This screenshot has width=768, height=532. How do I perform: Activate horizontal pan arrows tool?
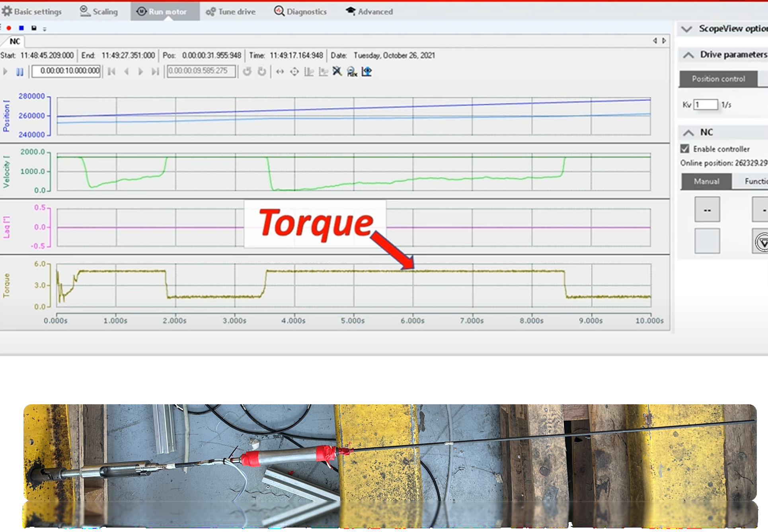[x=280, y=72]
